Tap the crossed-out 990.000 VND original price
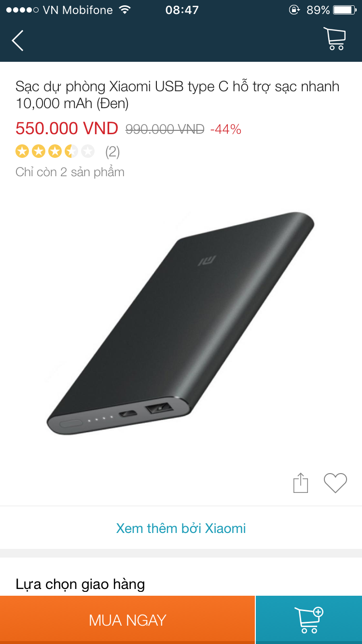The width and height of the screenshot is (362, 644). click(x=165, y=129)
